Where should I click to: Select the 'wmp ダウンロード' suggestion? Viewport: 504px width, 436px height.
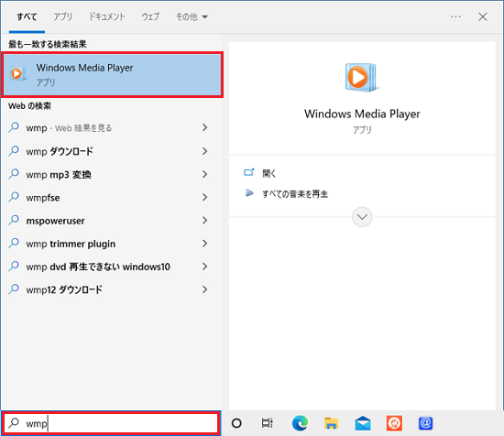(108, 151)
